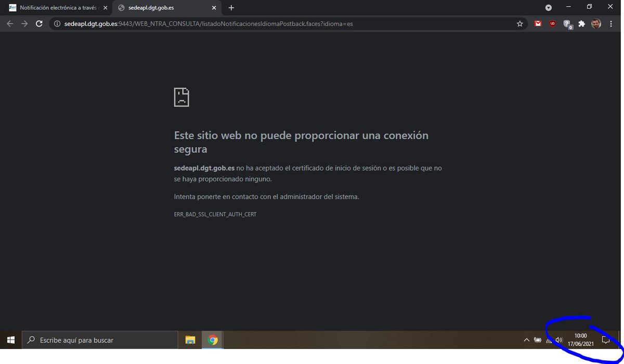This screenshot has width=624, height=364.
Task: Open the Wi-Fi network tray icon
Action: click(x=549, y=340)
